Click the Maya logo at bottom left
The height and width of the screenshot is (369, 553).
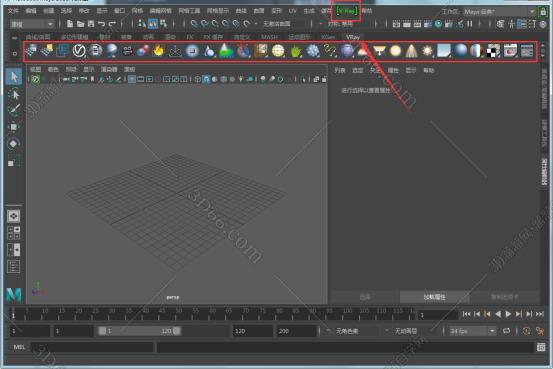click(x=13, y=295)
